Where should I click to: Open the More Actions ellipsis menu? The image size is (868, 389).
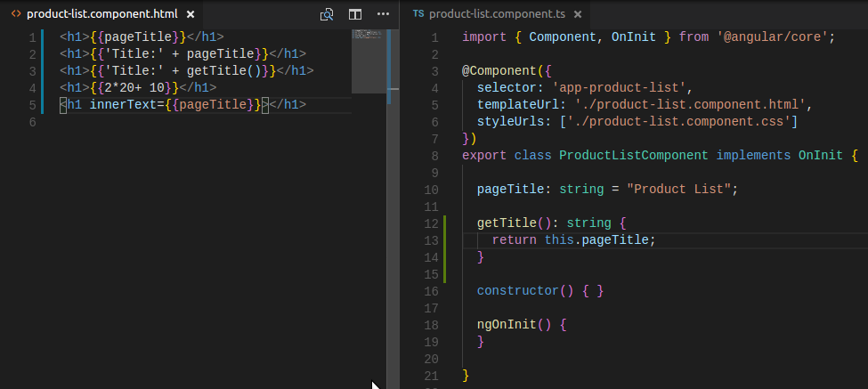383,14
